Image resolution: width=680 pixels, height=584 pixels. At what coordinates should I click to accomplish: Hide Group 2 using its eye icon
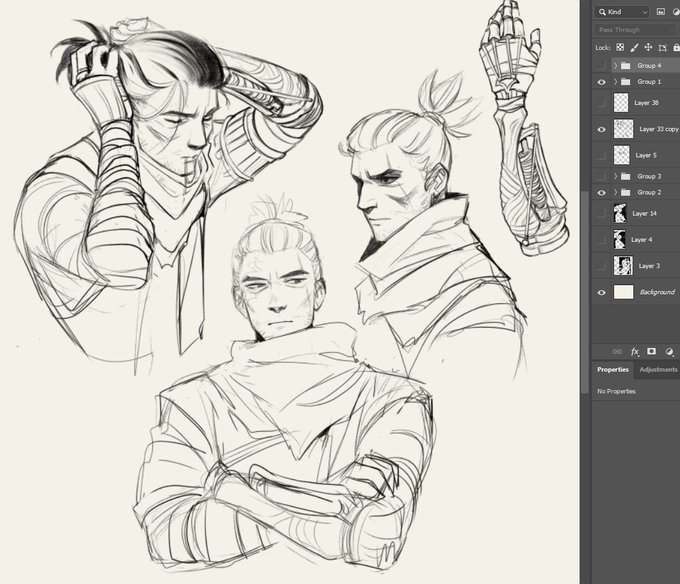click(602, 192)
